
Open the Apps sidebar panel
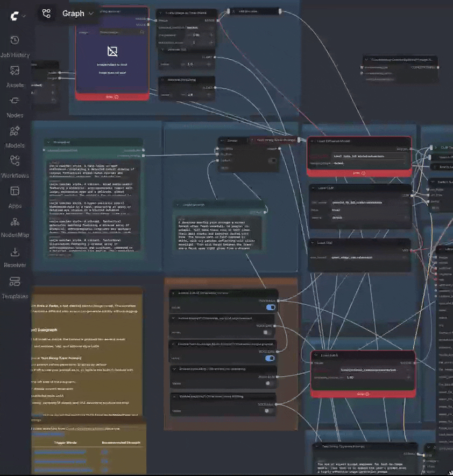[15, 197]
